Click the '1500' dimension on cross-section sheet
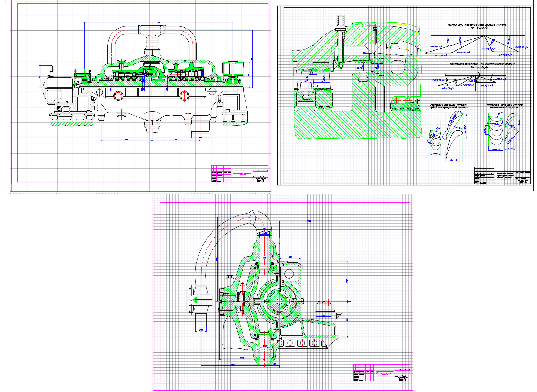 (x=309, y=221)
